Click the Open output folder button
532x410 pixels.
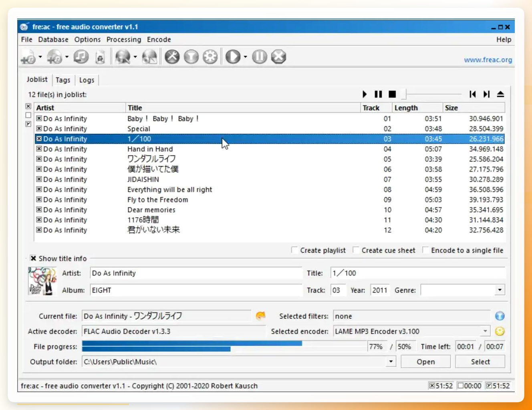(425, 362)
